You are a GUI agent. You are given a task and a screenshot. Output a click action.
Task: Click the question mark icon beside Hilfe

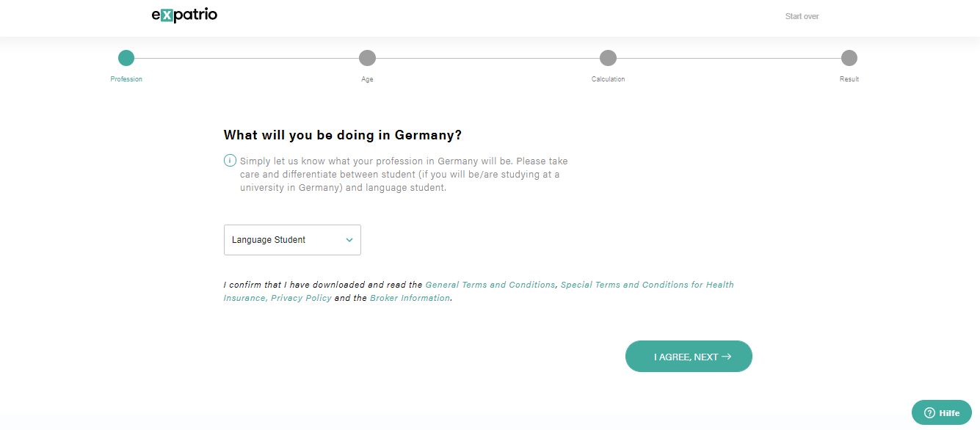[929, 413]
